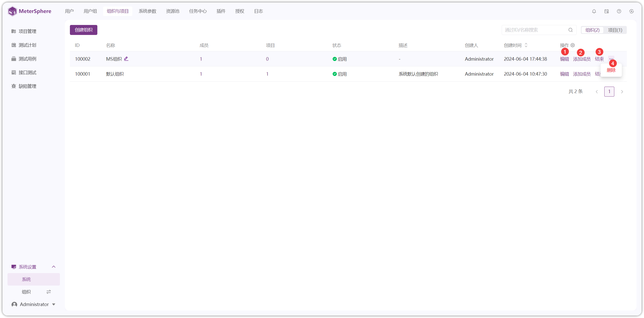Collapse the 系统设置 section chevron

pos(54,267)
